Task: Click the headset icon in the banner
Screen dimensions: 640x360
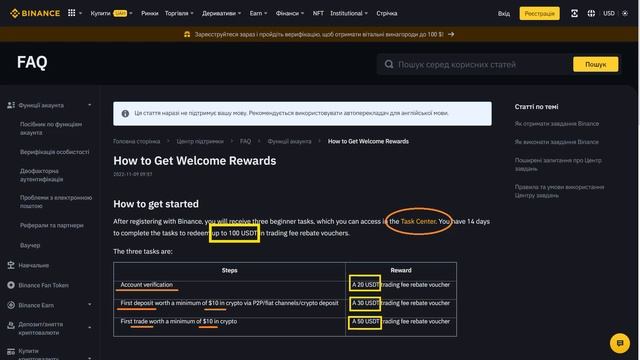Action: click(187, 34)
